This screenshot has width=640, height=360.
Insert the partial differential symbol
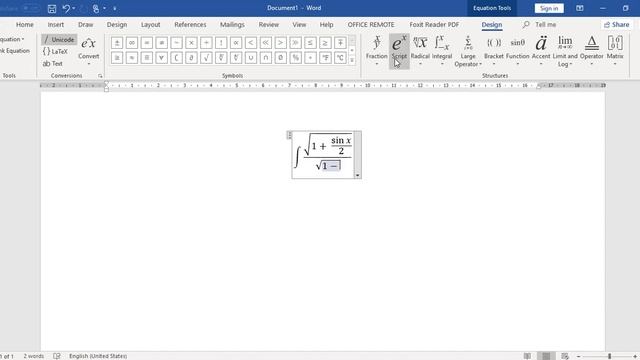[191, 58]
